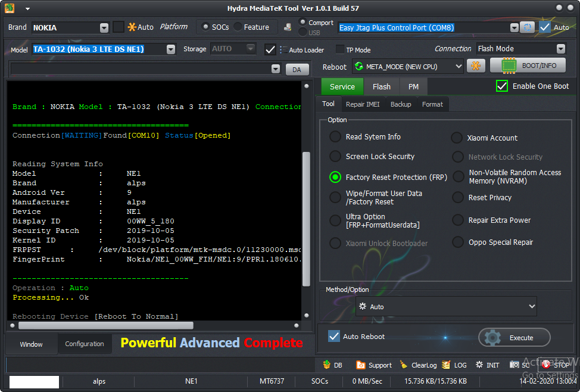This screenshot has height=392, width=580.
Task: Click the white progress box in status bar
Action: (34, 382)
